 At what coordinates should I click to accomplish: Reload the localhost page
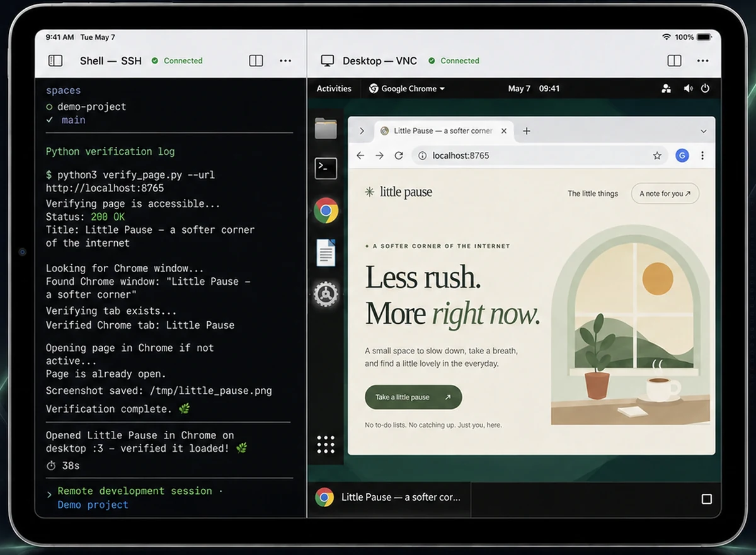tap(399, 156)
